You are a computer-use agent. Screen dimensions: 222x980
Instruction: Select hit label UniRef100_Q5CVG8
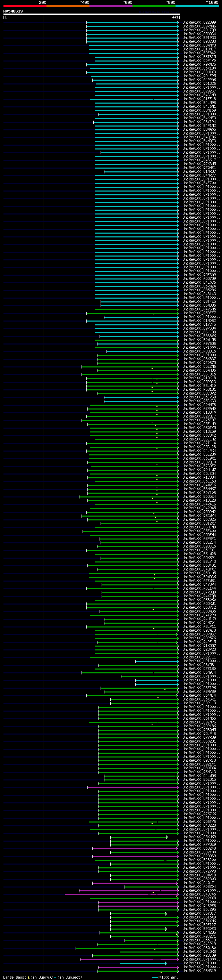coord(199,397)
